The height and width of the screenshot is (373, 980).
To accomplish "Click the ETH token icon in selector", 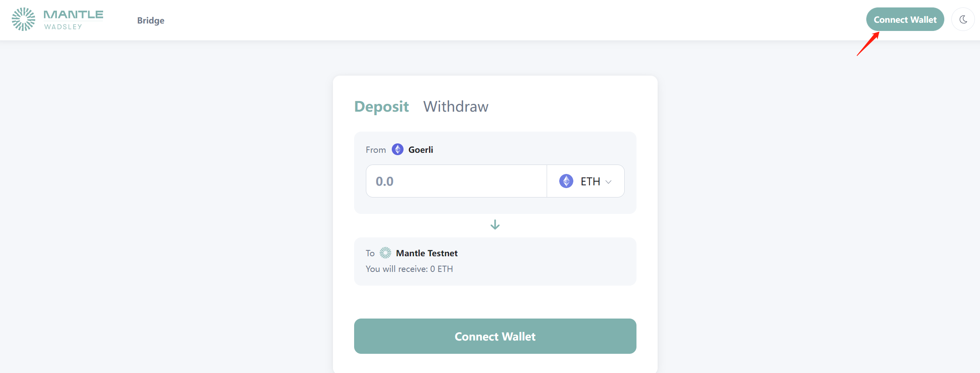I will (x=566, y=181).
